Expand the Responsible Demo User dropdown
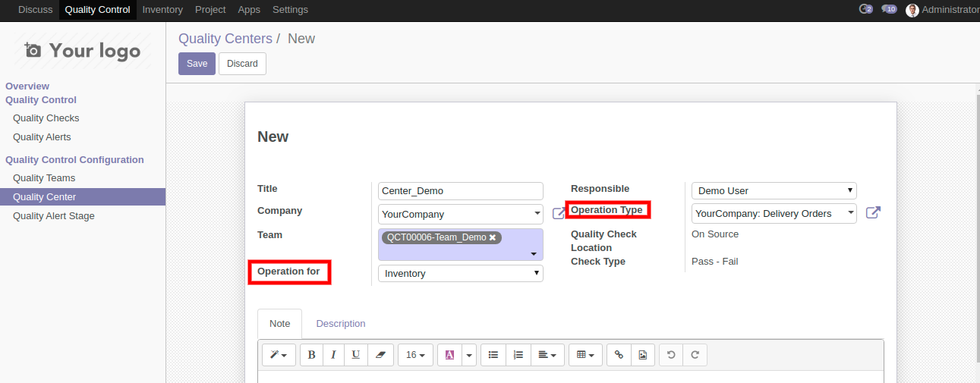Screen dimensions: 980x383 pyautogui.click(x=774, y=191)
